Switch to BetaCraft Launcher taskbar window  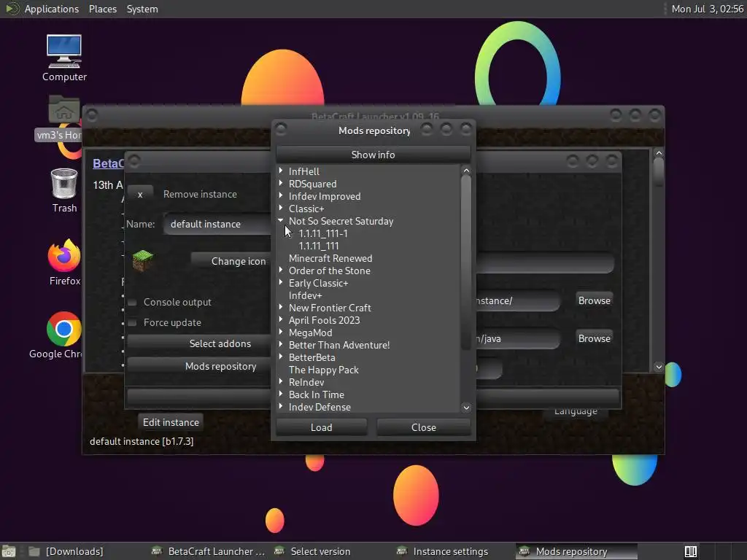(208, 551)
